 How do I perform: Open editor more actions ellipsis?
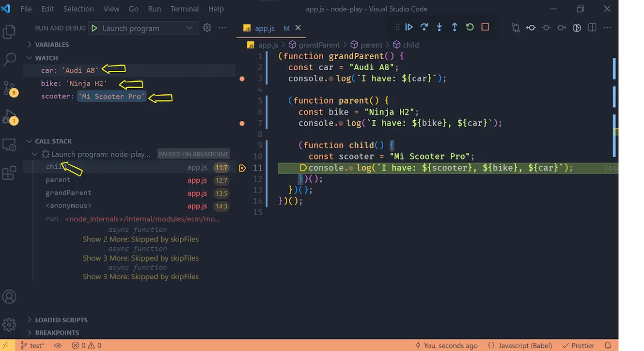point(608,28)
